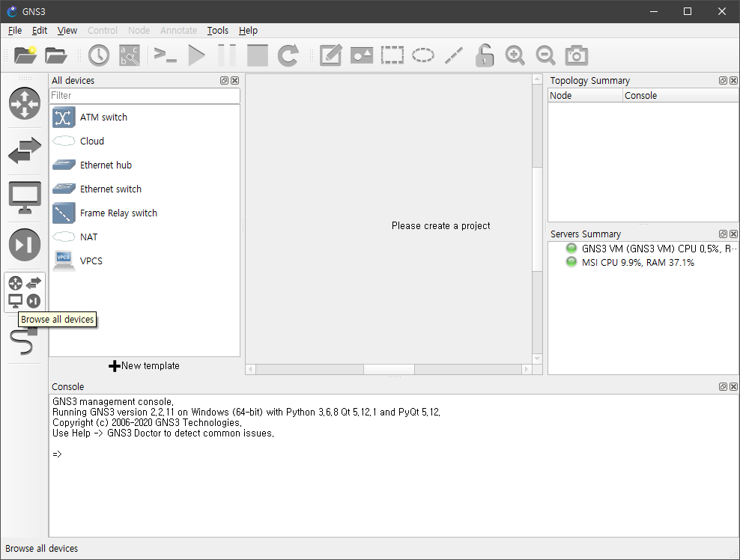Browse switches in device sidebar
This screenshot has width=740, height=560.
25,150
